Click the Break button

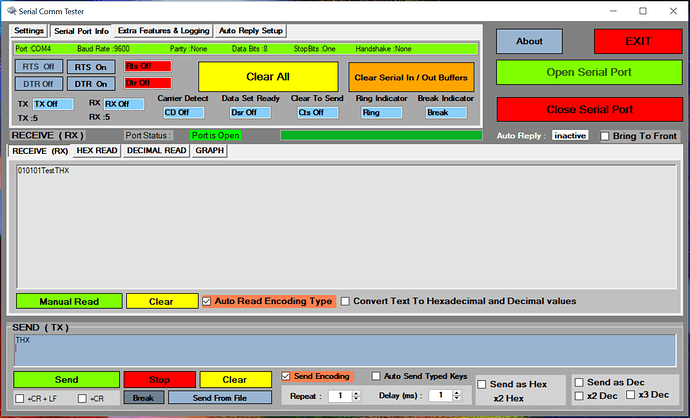tap(143, 398)
